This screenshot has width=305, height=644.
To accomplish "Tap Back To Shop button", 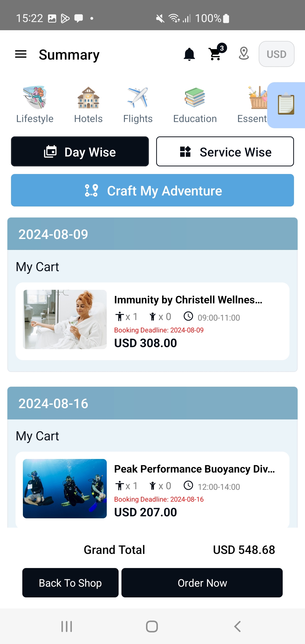I will (70, 583).
